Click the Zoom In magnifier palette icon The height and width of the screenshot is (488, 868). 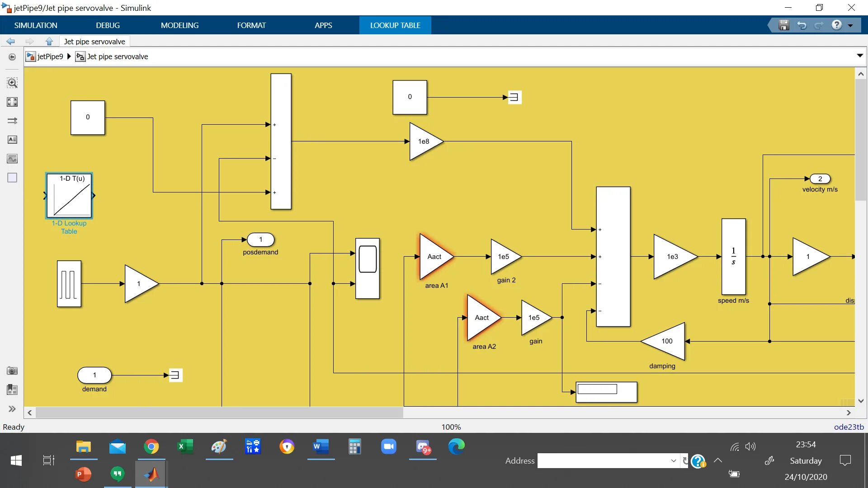[12, 83]
